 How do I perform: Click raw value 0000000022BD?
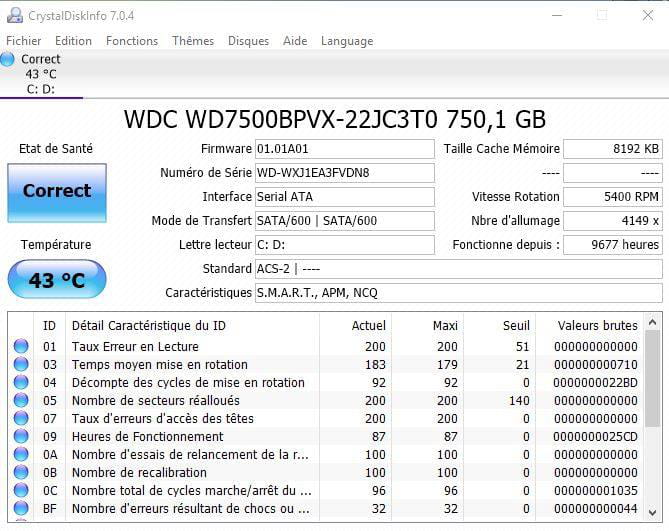596,383
